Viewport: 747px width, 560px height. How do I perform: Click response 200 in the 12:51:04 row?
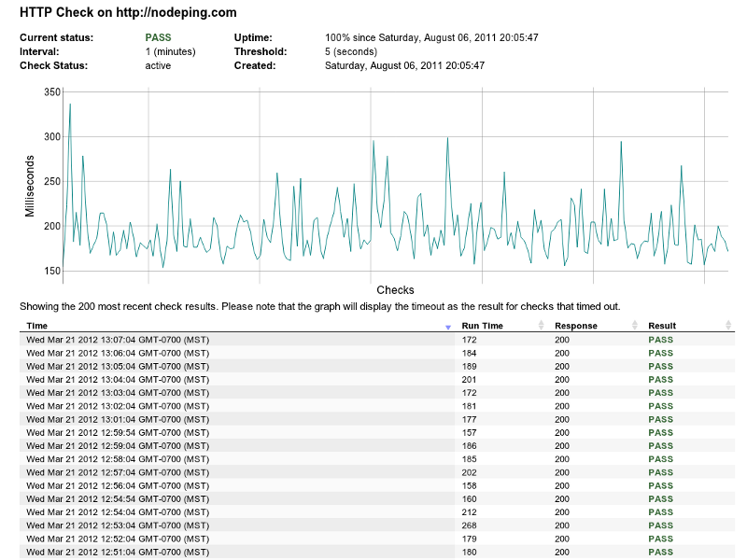[562, 552]
